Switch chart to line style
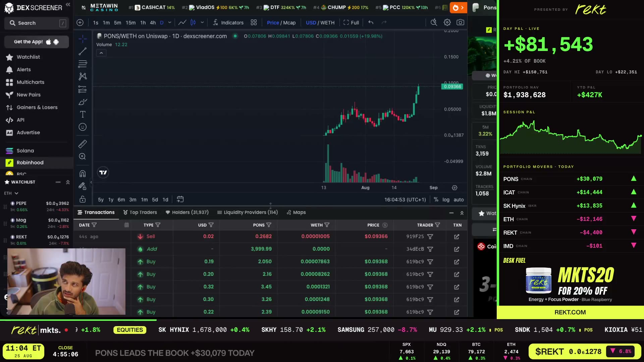This screenshot has width=644, height=362. (182, 22)
